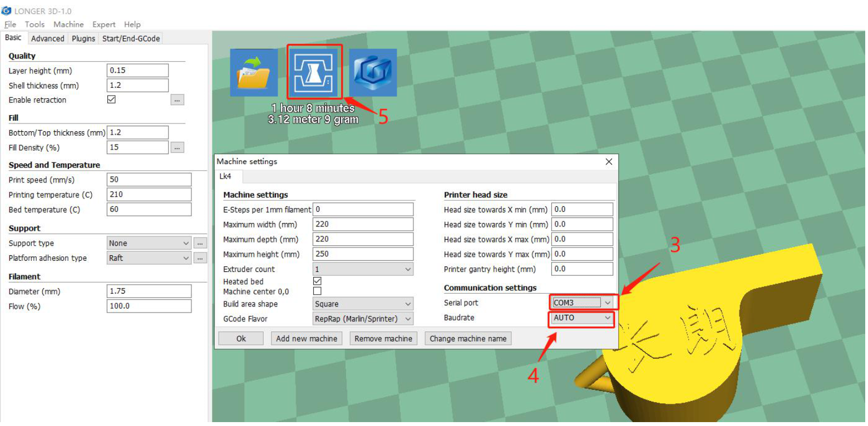Screen dimensions: 868x426
Task: Open the Load model folder icon
Action: click(254, 73)
